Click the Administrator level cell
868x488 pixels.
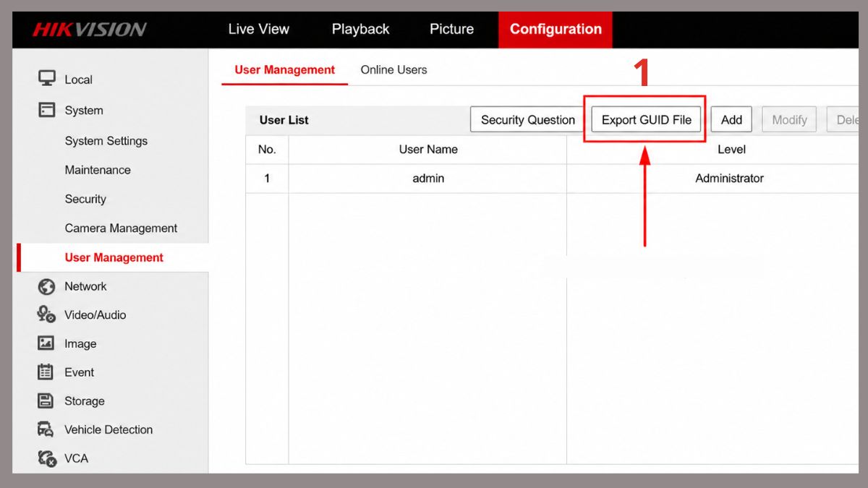[x=712, y=178]
